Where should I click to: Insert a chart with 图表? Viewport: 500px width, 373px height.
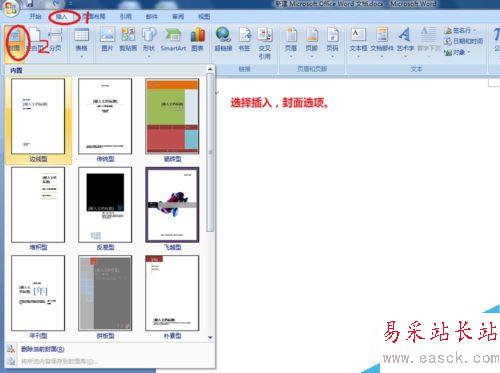(197, 40)
